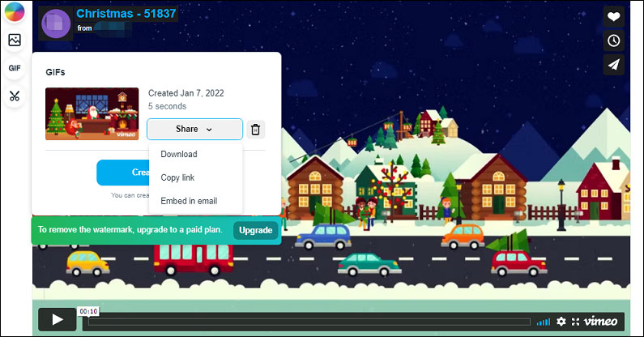This screenshot has height=337, width=644.
Task: Delete the GIF with trash icon
Action: (x=255, y=130)
